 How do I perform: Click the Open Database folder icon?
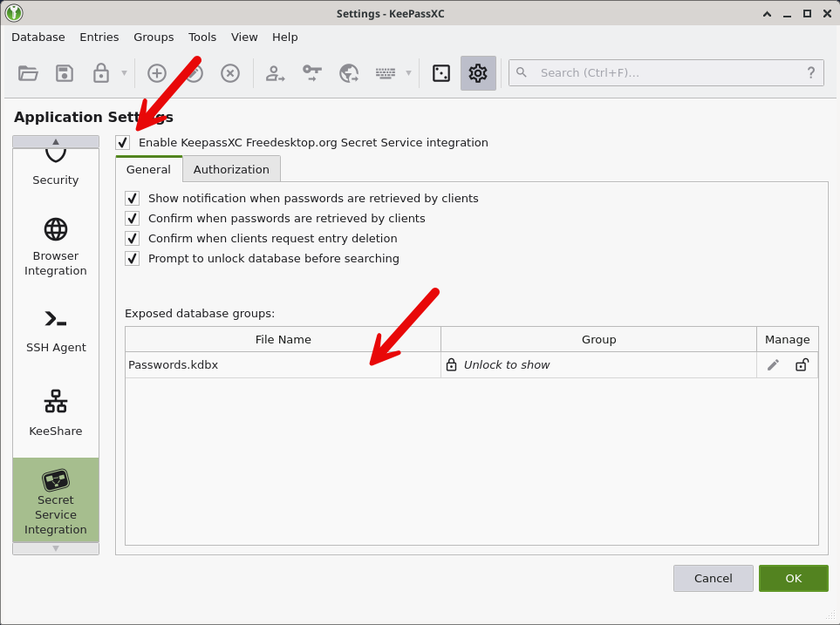tap(28, 73)
